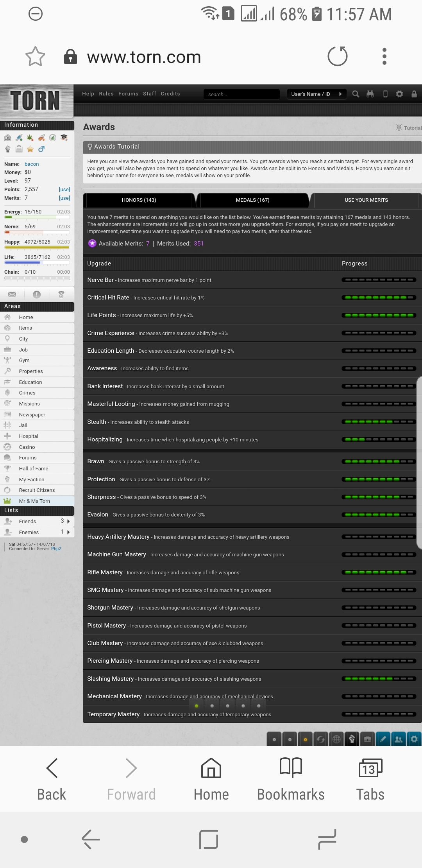The image size is (422, 868).
Task: Open Hall of Fame in Areas
Action: click(x=37, y=468)
